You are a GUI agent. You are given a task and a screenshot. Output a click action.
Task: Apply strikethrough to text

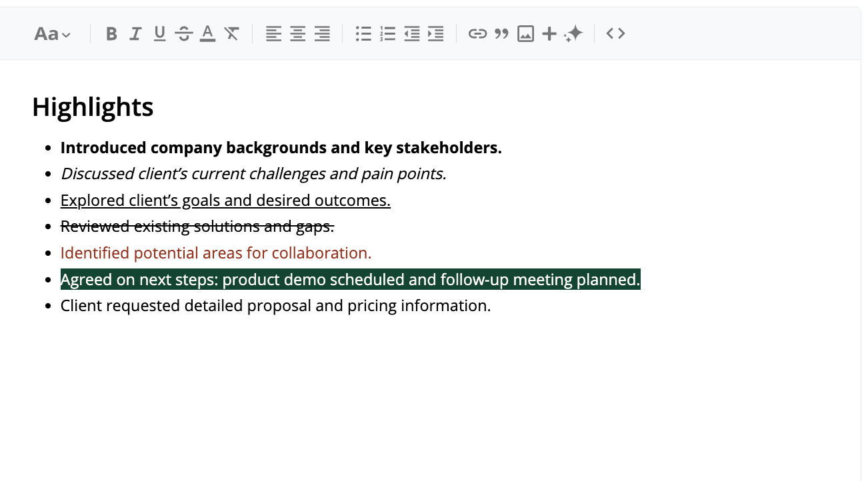tap(184, 34)
